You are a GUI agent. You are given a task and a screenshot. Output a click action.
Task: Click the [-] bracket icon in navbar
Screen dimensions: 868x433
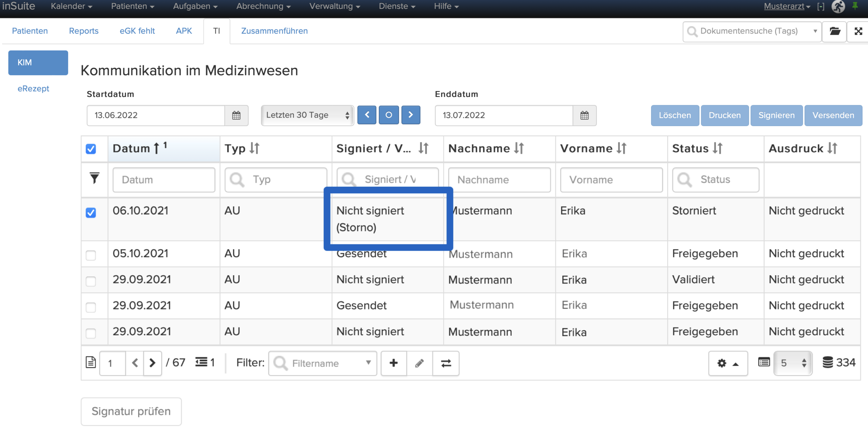[821, 6]
